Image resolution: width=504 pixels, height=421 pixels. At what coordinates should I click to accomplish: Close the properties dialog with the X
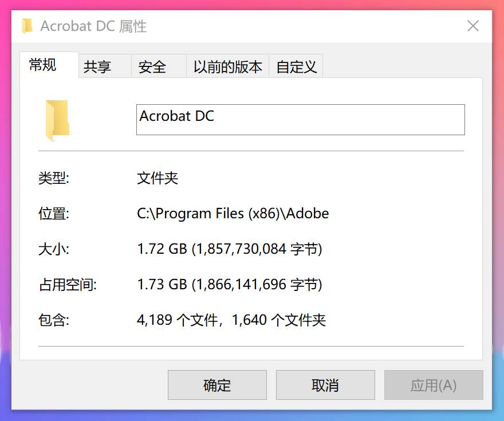tap(472, 26)
